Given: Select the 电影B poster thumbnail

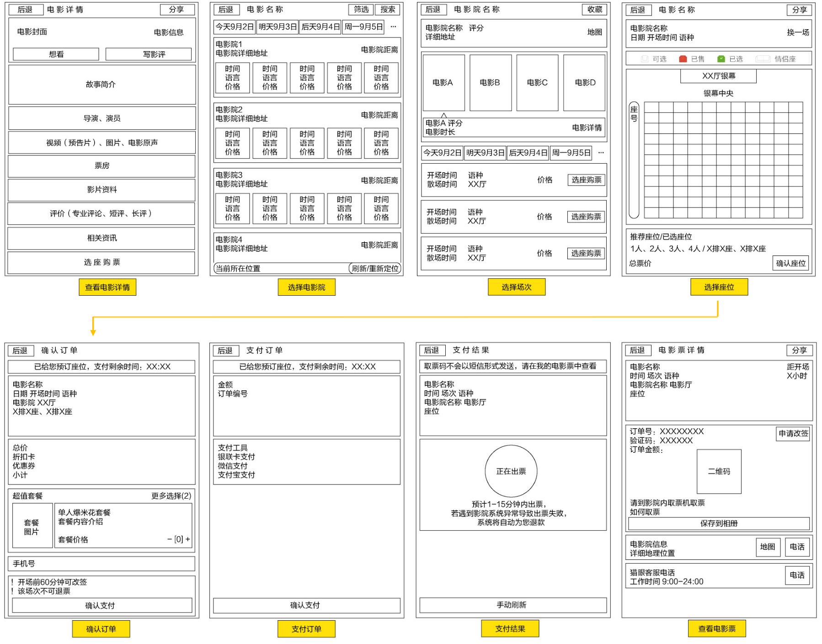Looking at the screenshot, I should click(x=491, y=83).
